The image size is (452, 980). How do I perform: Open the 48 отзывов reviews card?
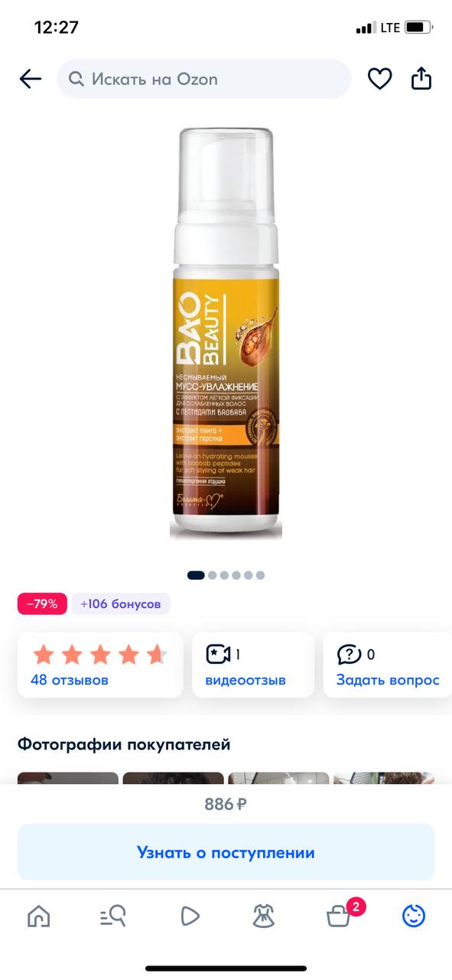[100, 665]
